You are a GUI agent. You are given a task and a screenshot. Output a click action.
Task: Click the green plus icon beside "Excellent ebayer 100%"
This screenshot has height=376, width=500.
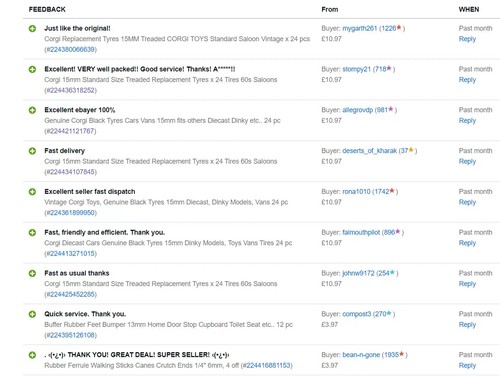[32, 110]
